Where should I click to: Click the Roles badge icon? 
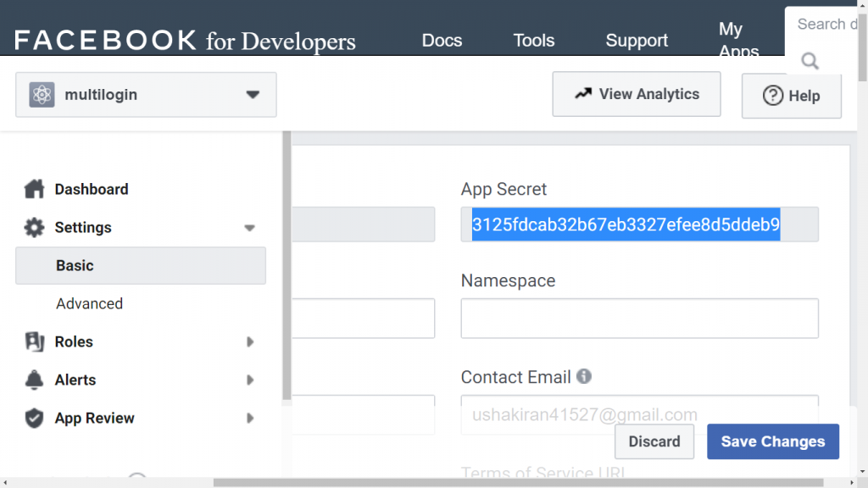pos(34,342)
